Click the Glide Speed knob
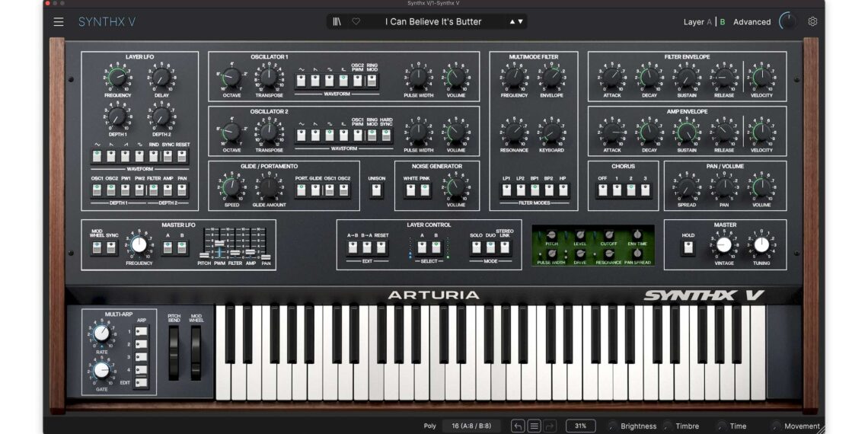Screen dimensions: 868x434 tap(231, 187)
